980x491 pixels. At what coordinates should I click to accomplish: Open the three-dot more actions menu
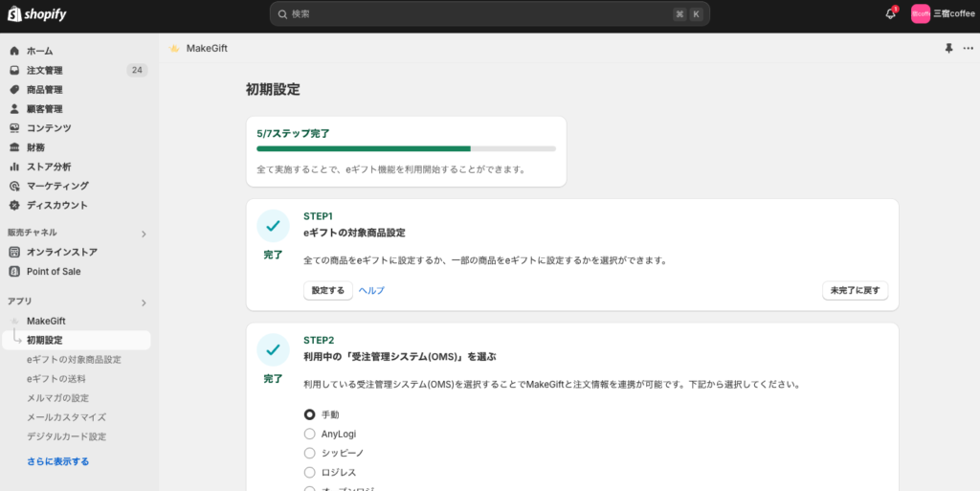(969, 48)
